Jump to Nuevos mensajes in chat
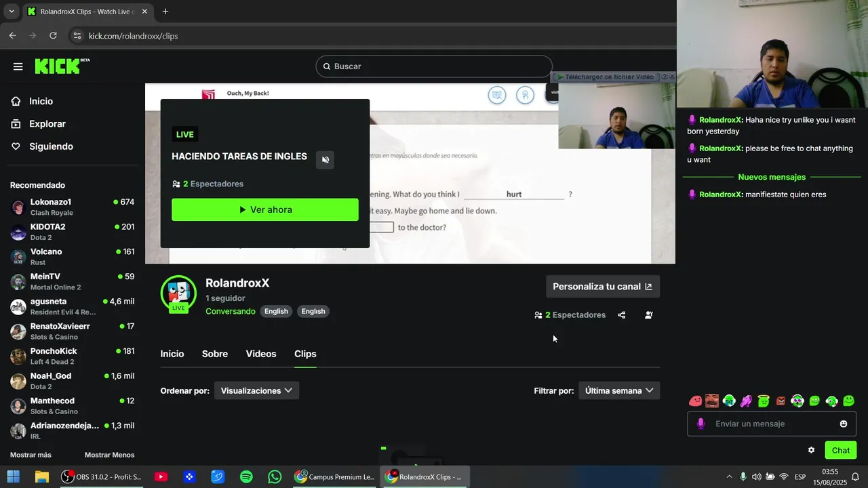Screen dimensions: 868x488 click(772, 177)
